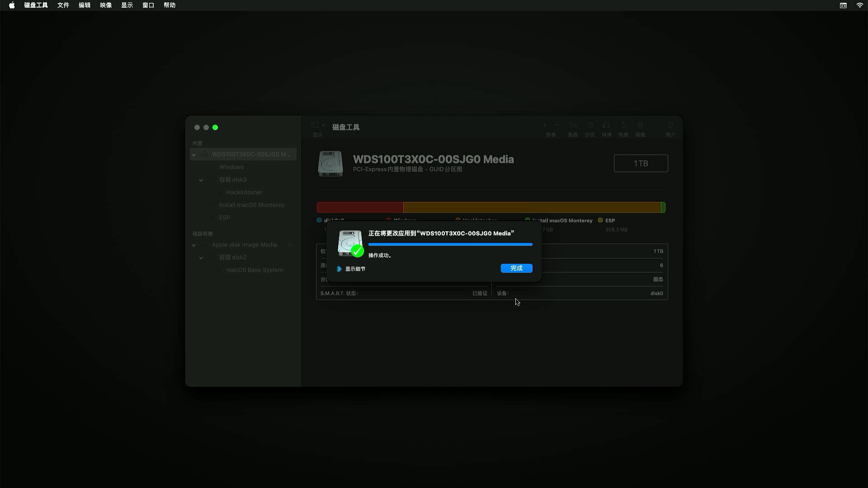
Task: Open the Apple menu
Action: point(12,5)
